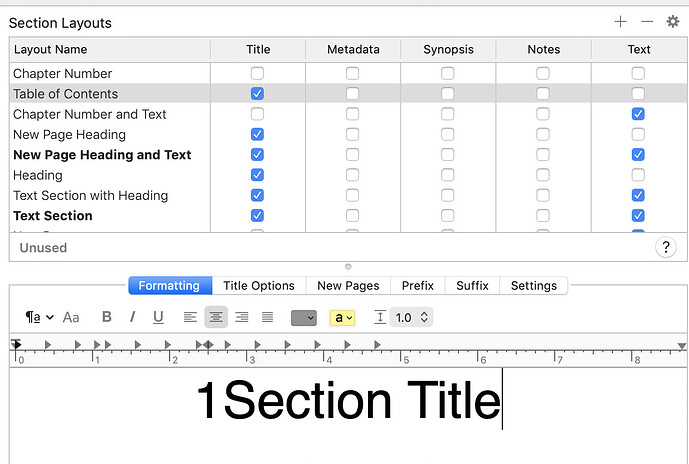Screen dimensions: 689x464
Task: Remove section layout with minus icon
Action: coord(647,22)
